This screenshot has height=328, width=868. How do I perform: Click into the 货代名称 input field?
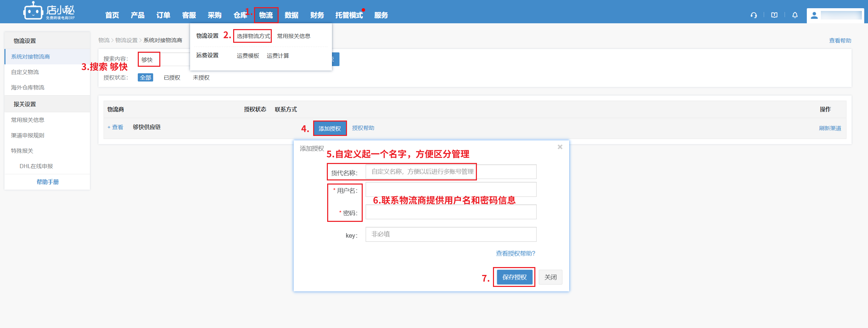(x=451, y=172)
